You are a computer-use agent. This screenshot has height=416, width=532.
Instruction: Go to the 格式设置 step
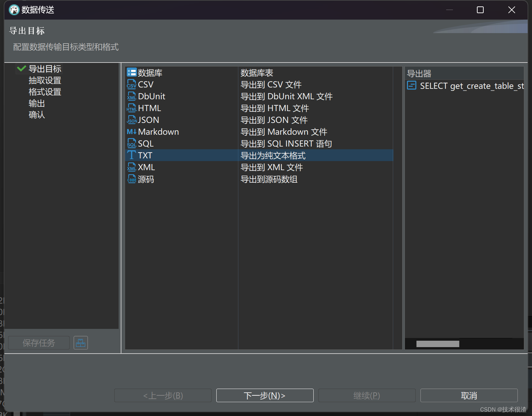pyautogui.click(x=45, y=92)
